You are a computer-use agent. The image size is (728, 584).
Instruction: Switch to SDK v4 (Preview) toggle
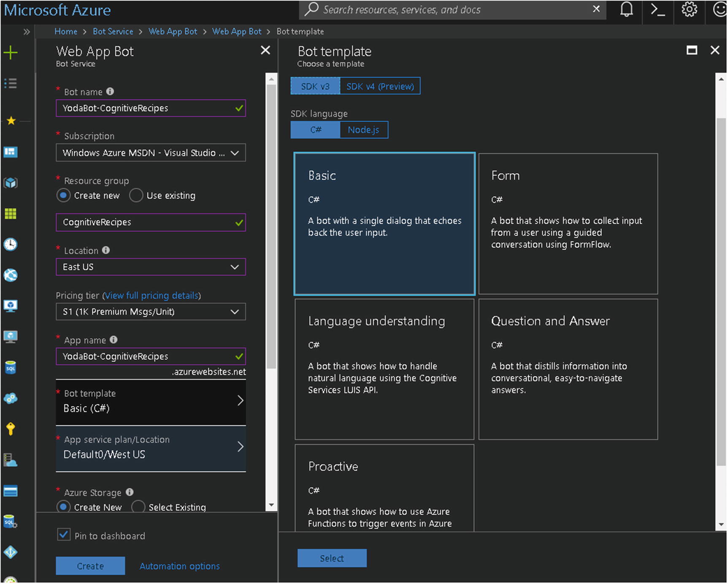click(x=380, y=86)
